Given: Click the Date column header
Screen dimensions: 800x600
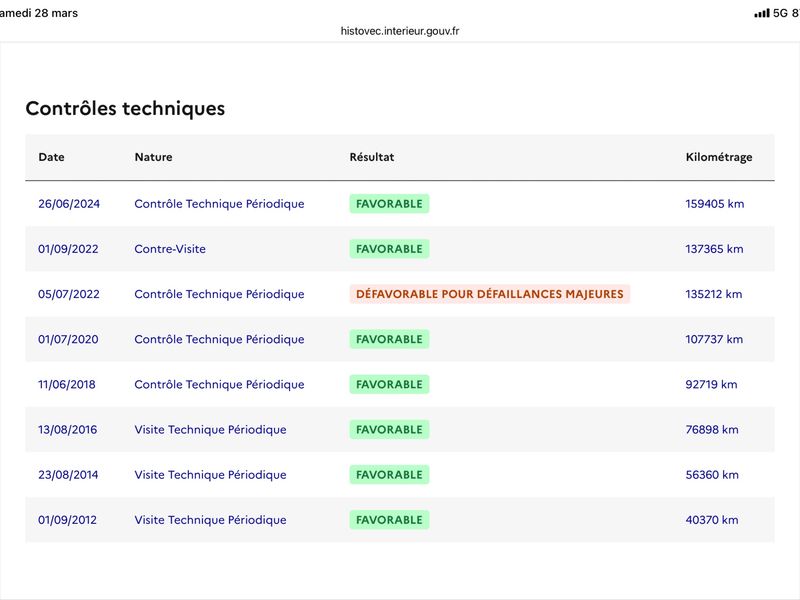Looking at the screenshot, I should click(x=51, y=157).
